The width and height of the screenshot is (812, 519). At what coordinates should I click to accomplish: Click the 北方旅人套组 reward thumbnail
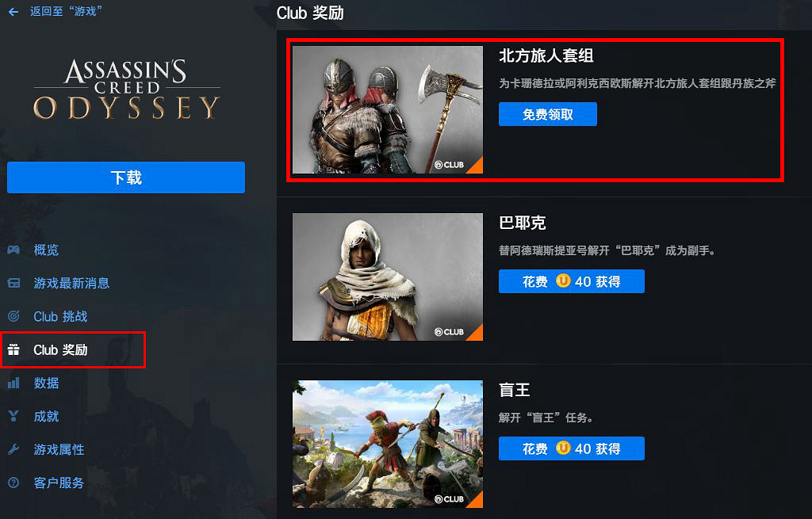(387, 109)
